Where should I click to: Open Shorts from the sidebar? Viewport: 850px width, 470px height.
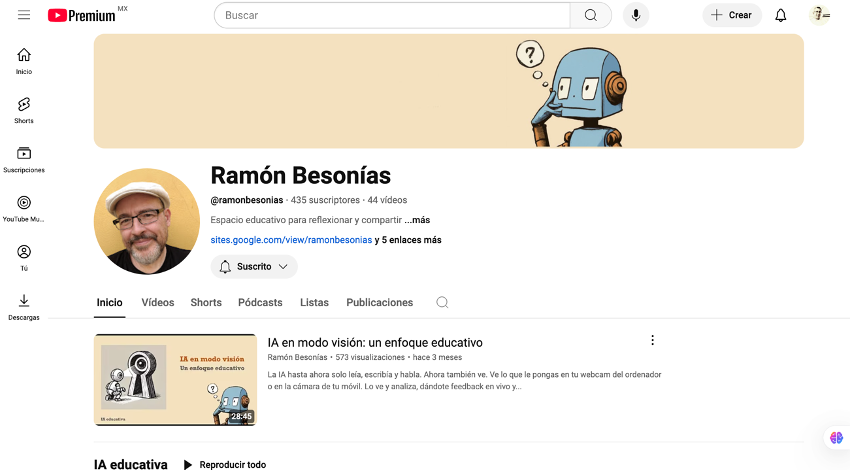[24, 111]
